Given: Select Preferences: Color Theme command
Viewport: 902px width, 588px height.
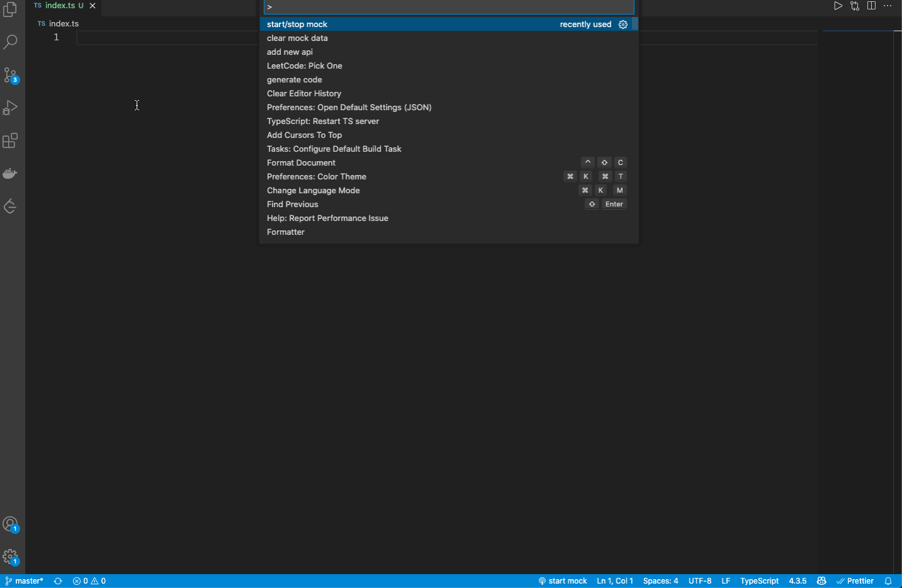Looking at the screenshot, I should 449,177.
